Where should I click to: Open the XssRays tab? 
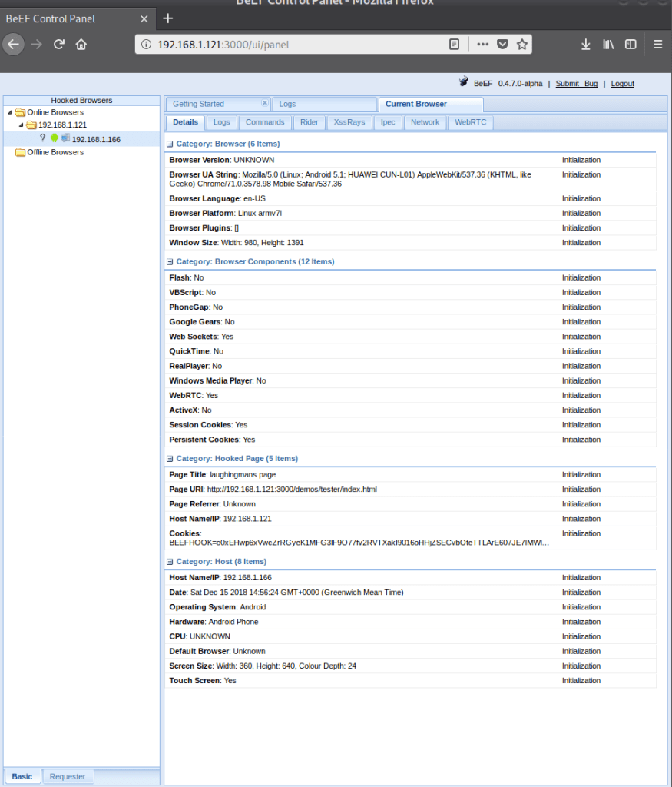click(349, 122)
